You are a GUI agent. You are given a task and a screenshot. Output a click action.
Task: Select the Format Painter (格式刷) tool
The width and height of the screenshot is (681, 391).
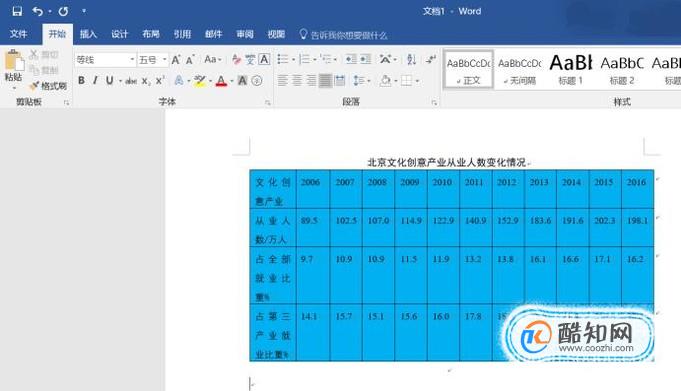48,86
